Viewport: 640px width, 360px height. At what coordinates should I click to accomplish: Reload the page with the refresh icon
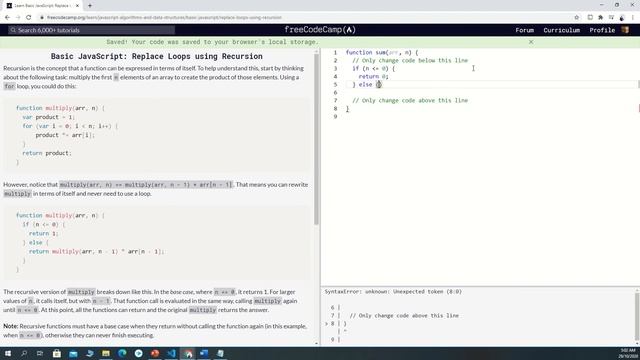click(29, 18)
